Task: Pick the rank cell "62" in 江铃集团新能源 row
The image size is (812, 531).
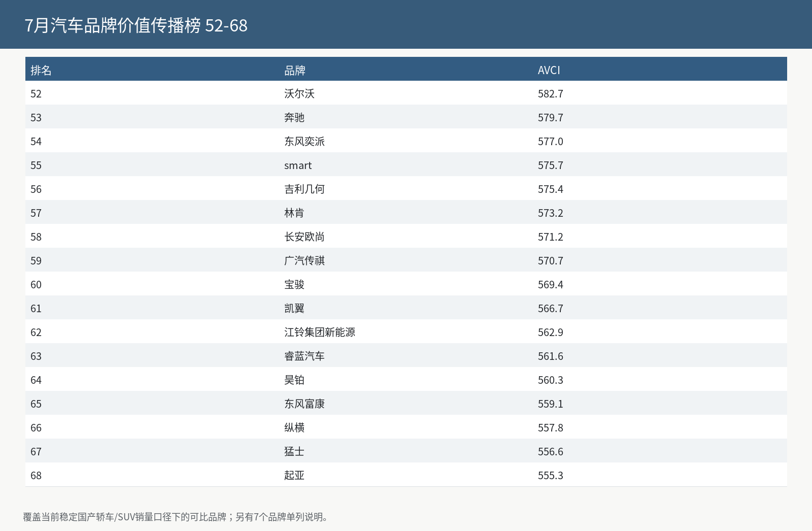Action: [x=36, y=332]
